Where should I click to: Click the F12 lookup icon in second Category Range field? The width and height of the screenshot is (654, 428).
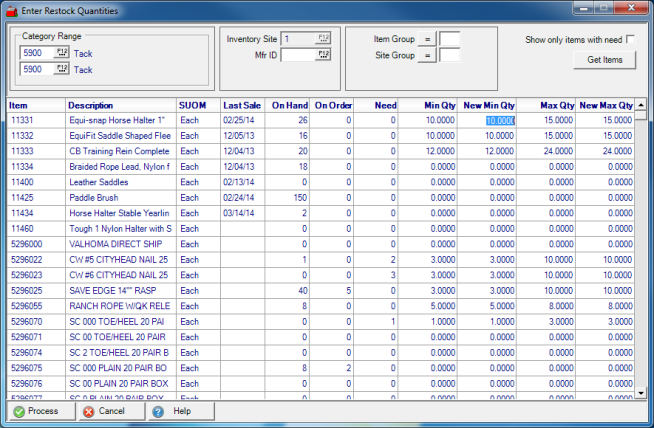pyautogui.click(x=63, y=69)
